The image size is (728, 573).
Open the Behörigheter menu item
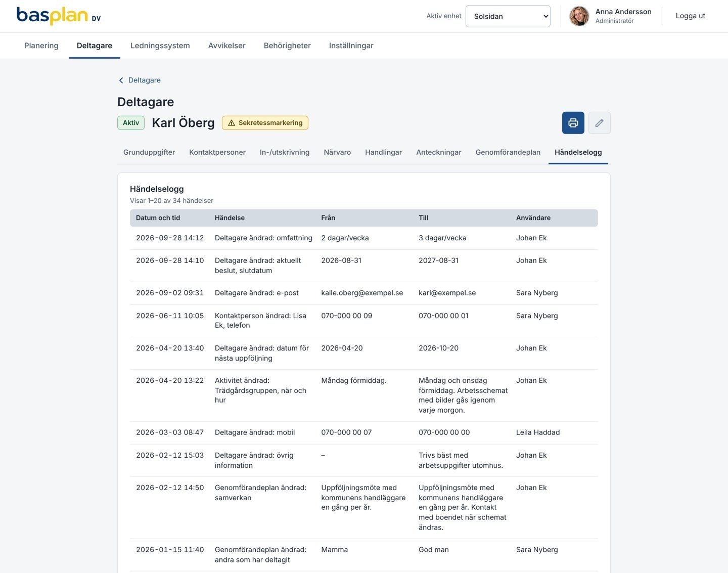[287, 46]
